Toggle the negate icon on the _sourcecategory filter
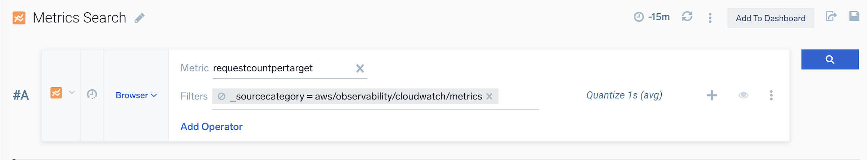The height and width of the screenshot is (160, 868). pos(222,97)
